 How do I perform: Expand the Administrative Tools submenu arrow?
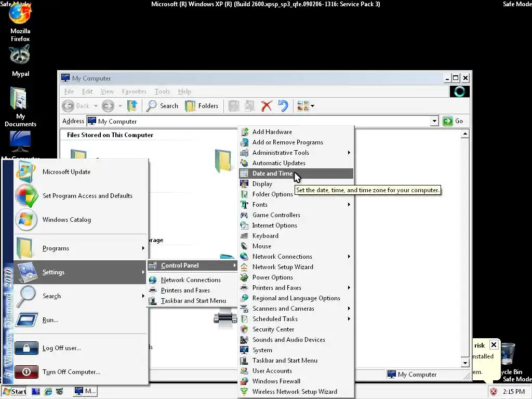(x=349, y=153)
